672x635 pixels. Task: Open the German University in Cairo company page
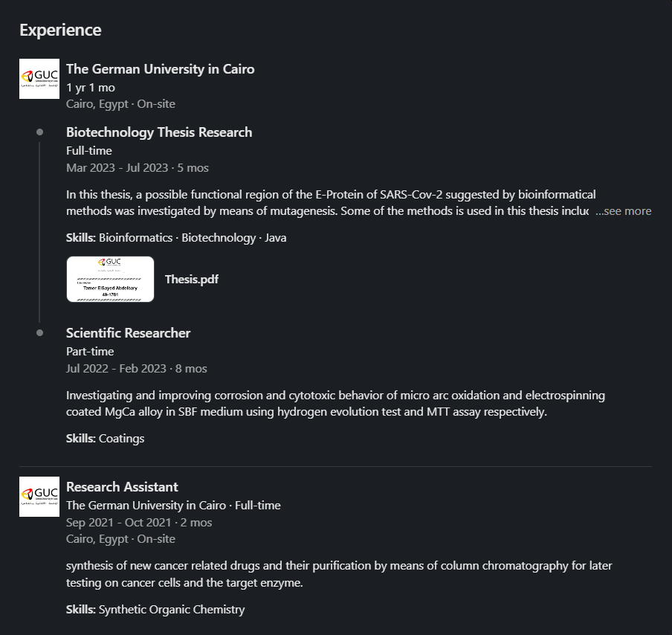point(160,68)
